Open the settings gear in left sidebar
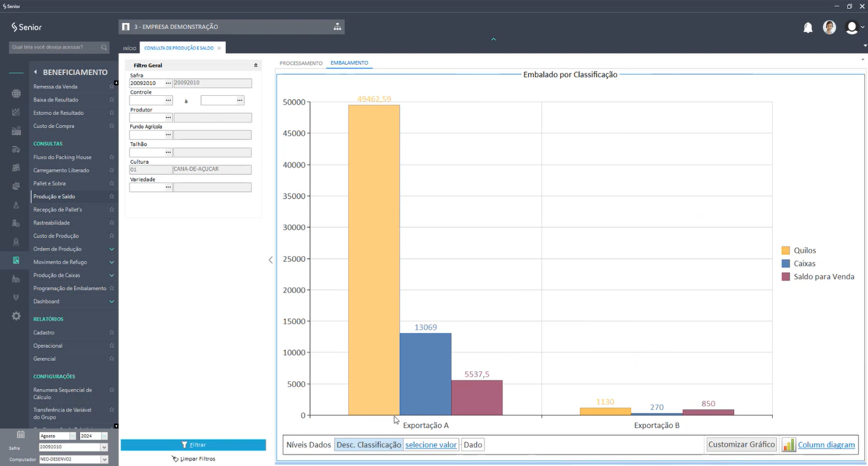 click(16, 316)
